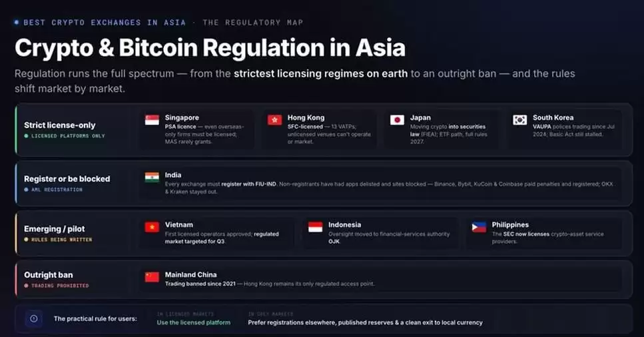Click Use the licensed platform text

click(x=193, y=322)
